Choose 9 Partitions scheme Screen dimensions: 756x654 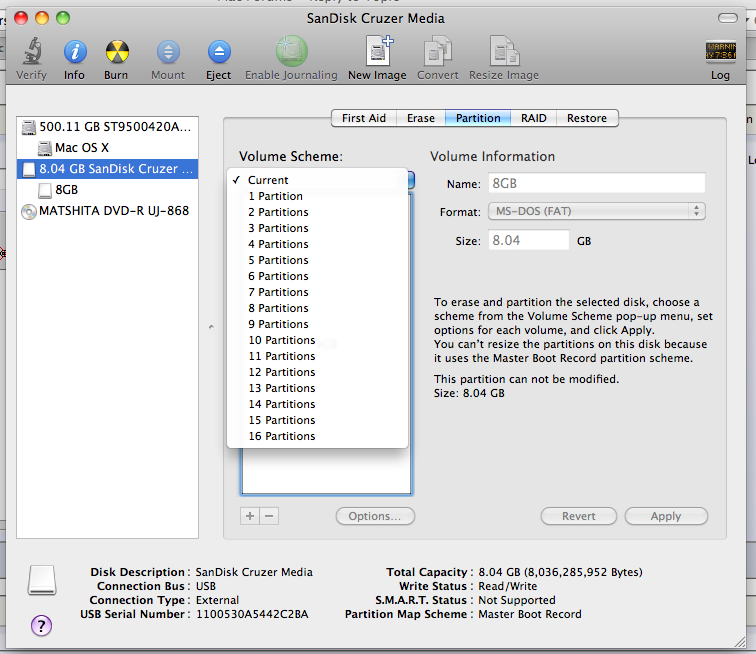click(317, 324)
